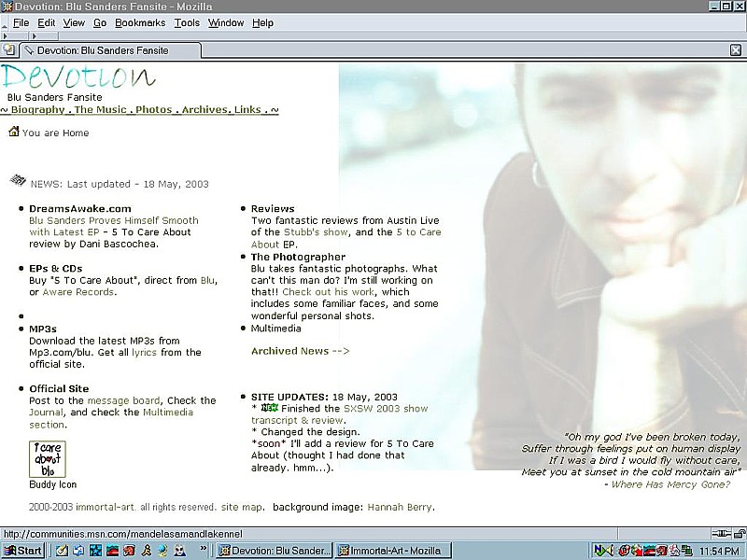Open the Photos section link

click(153, 109)
